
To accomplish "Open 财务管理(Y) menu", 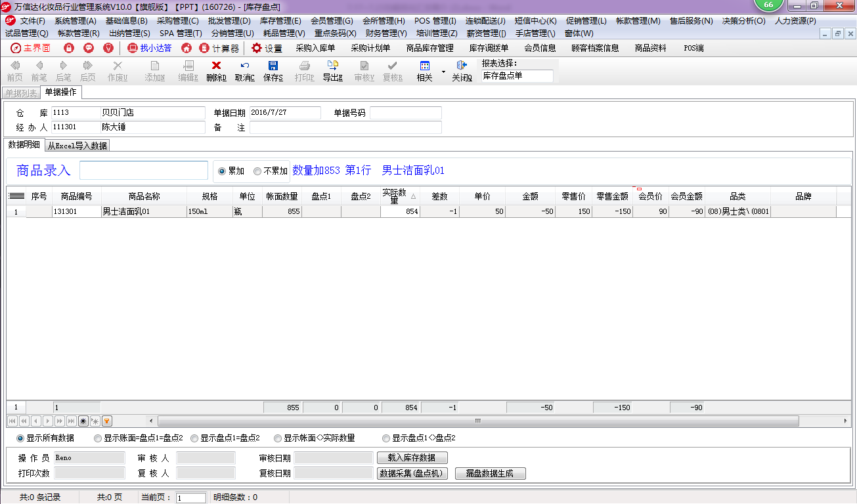I will pyautogui.click(x=386, y=33).
